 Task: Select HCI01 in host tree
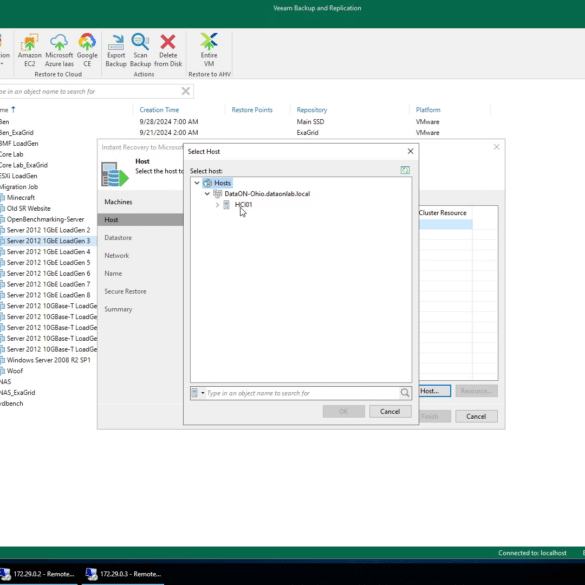click(244, 204)
